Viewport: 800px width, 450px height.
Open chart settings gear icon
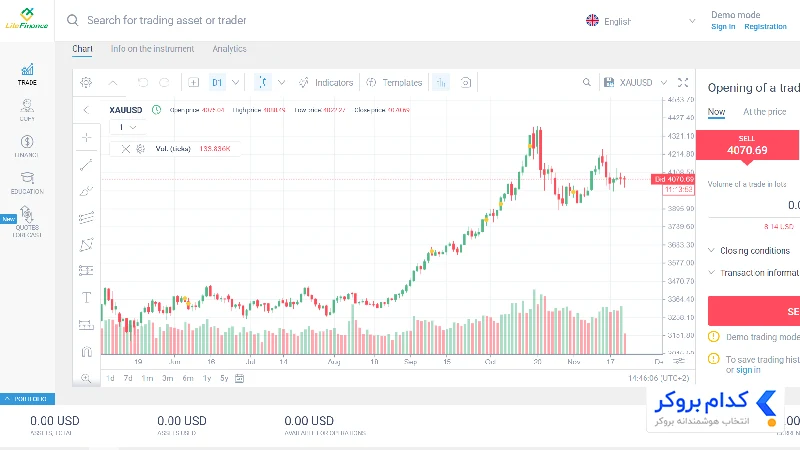[x=86, y=83]
